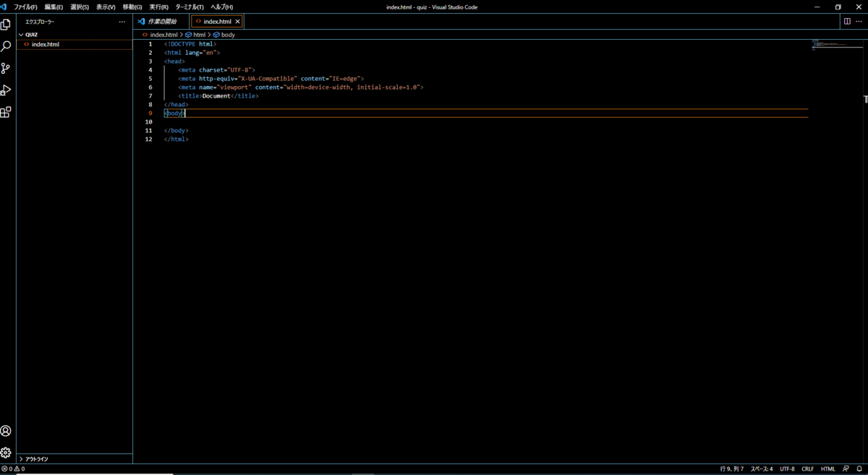Open the Explorer view in activity bar
The height and width of the screenshot is (475, 868).
6,24
